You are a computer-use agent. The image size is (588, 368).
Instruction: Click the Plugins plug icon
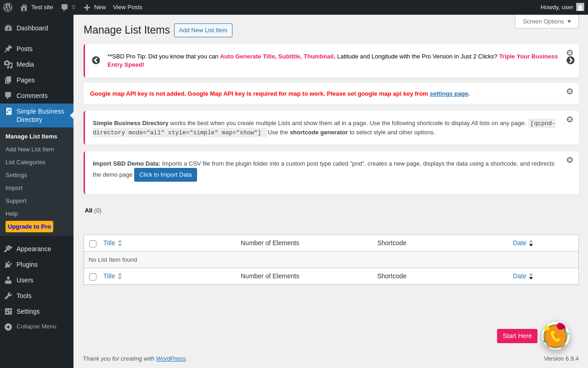pyautogui.click(x=8, y=264)
